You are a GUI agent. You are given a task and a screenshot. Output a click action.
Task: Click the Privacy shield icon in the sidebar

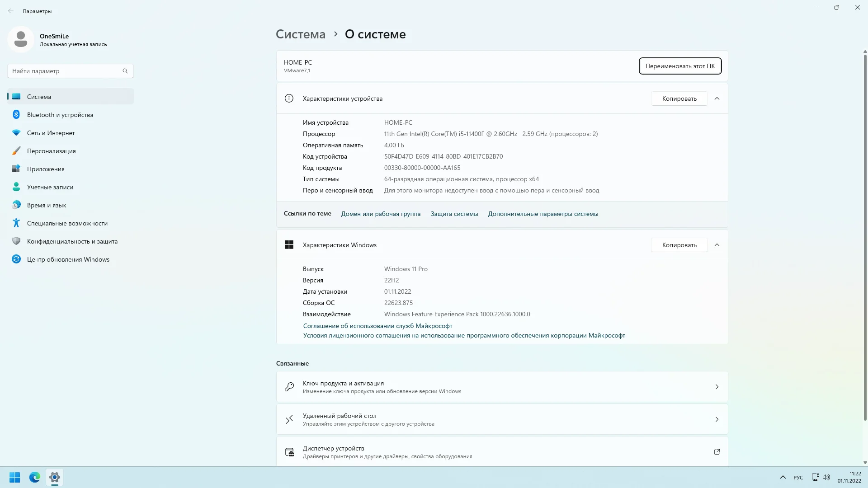[16, 241]
